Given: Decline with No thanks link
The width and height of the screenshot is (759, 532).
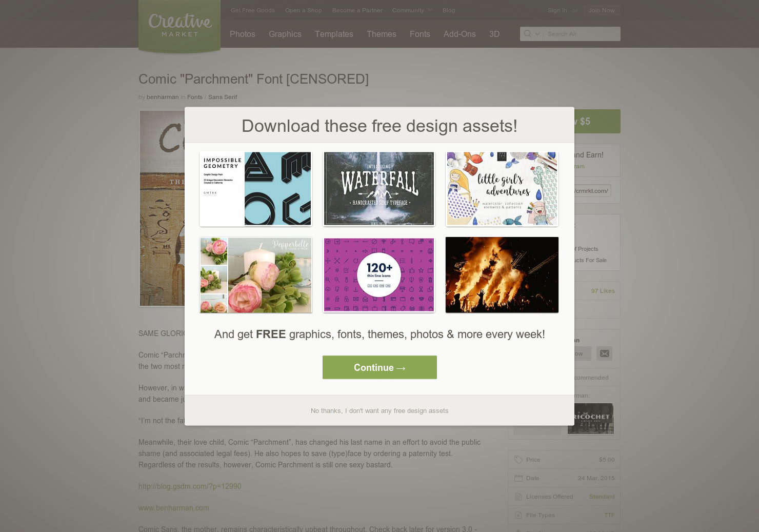Looking at the screenshot, I should pyautogui.click(x=379, y=411).
